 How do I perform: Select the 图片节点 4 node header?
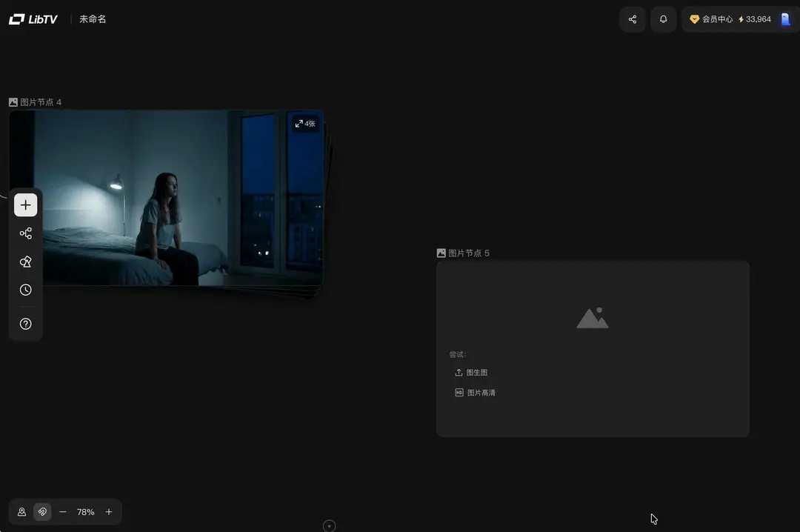(x=36, y=102)
